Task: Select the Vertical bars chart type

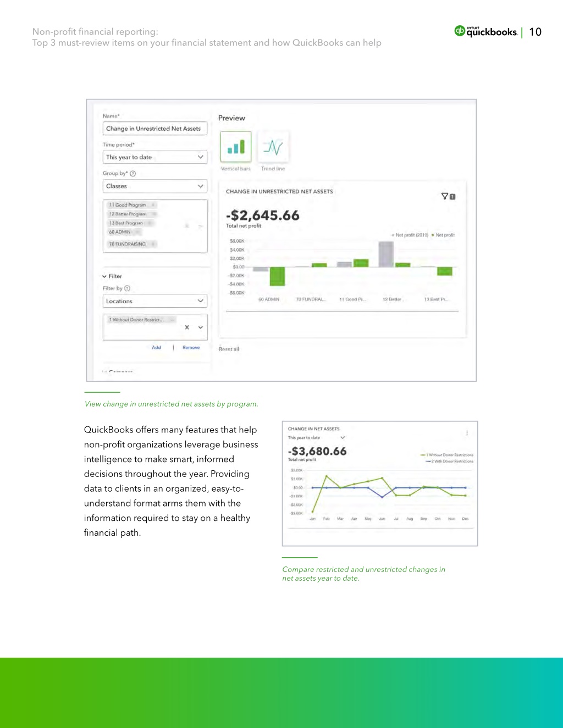Action: (x=236, y=147)
